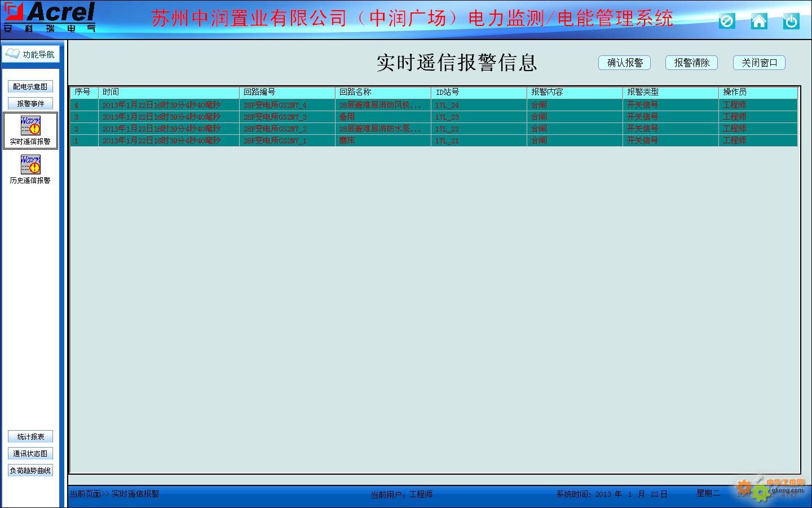Click the 功能导航 book icon
The width and height of the screenshot is (812, 508).
(x=13, y=54)
